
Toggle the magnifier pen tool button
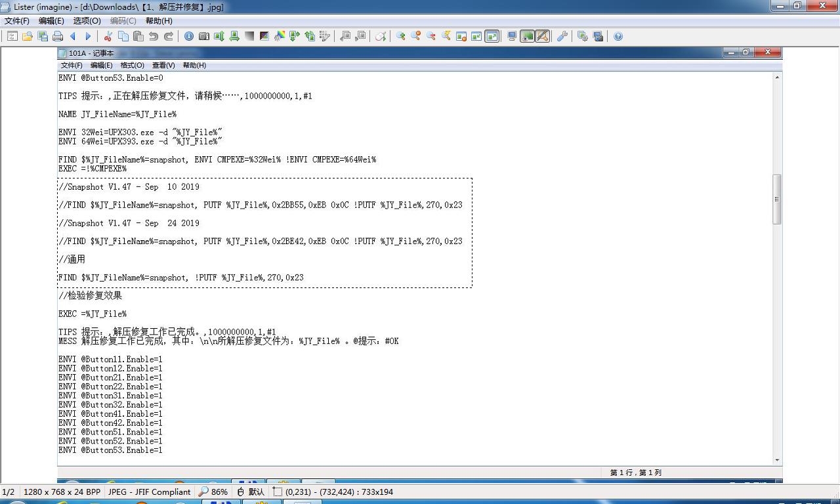pos(543,36)
